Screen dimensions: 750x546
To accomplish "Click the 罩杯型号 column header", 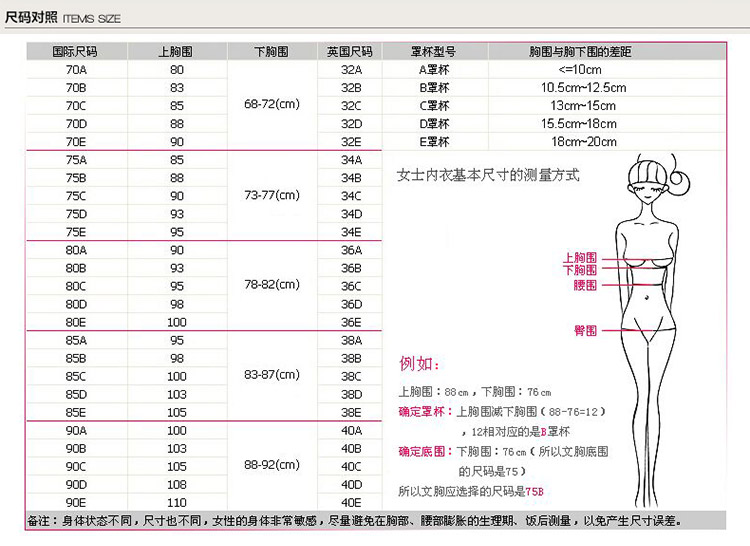I will (434, 51).
